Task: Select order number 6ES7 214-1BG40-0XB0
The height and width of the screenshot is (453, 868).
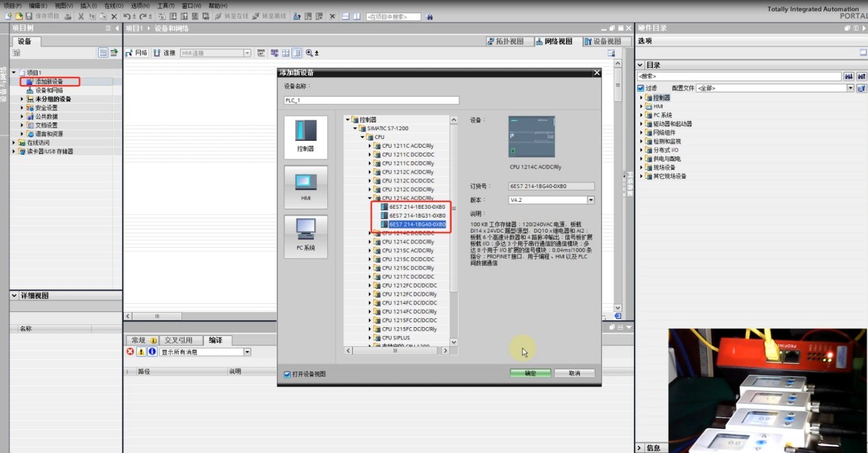Action: 417,224
